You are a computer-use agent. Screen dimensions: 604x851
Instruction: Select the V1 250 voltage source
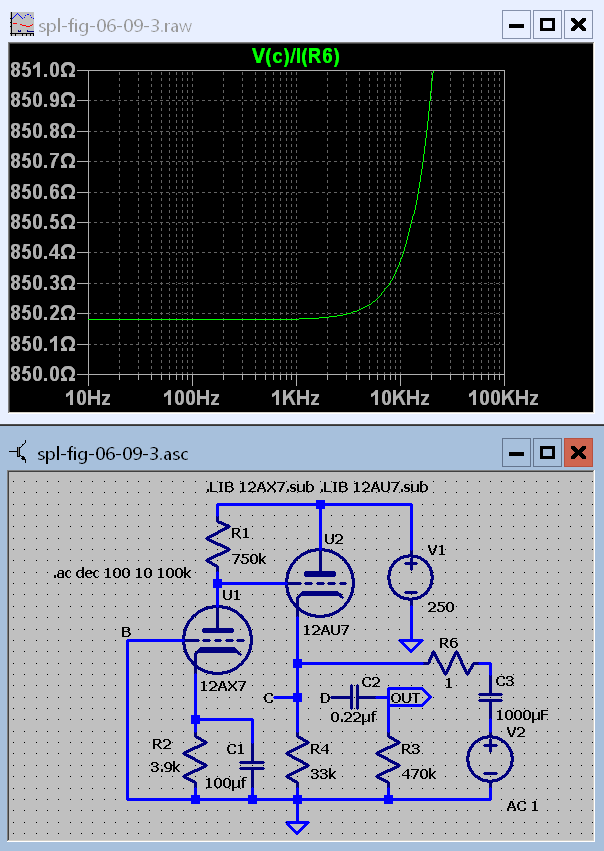[410, 577]
